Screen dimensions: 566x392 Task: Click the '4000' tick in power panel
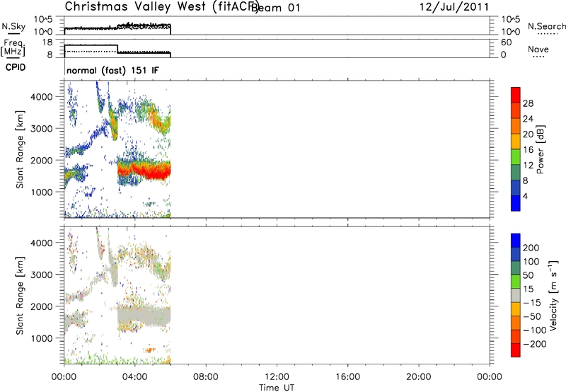pyautogui.click(x=42, y=97)
